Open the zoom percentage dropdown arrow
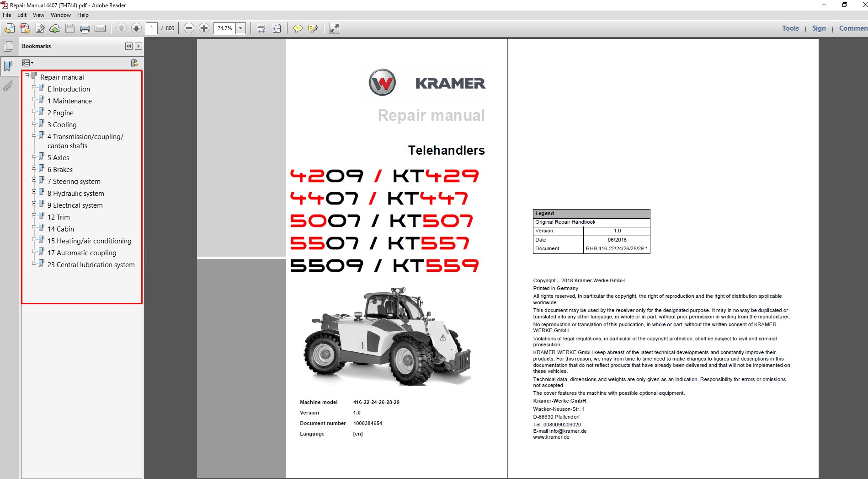The height and width of the screenshot is (479, 868). click(241, 28)
